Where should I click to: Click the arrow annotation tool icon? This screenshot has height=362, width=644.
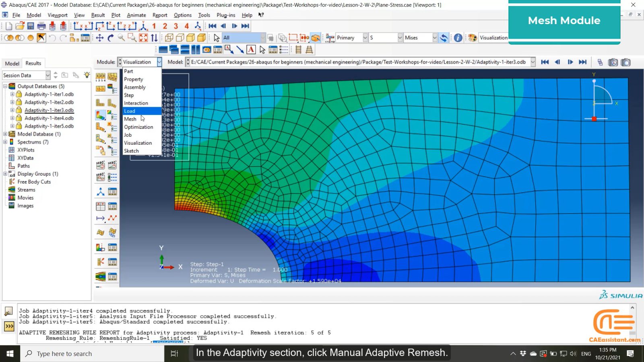(x=240, y=49)
